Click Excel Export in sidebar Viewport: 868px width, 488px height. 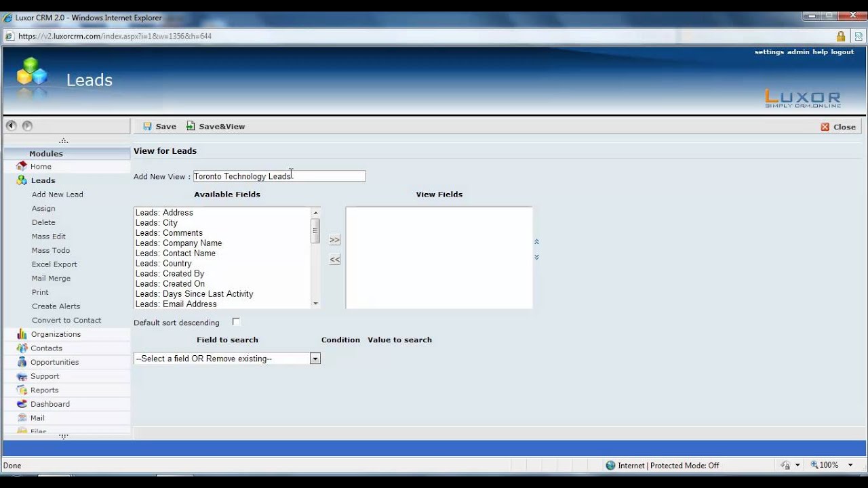(54, 264)
